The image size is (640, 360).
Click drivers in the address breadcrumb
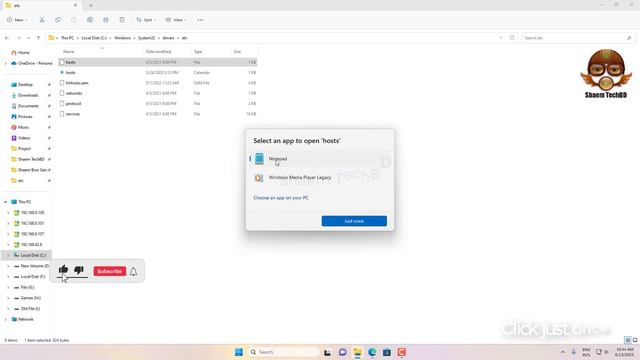coord(169,38)
